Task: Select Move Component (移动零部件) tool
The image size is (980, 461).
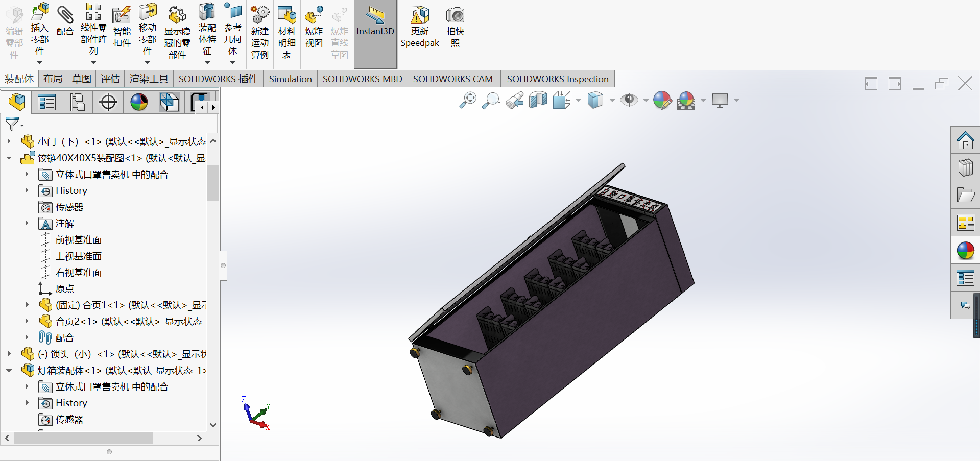Action: [x=148, y=30]
